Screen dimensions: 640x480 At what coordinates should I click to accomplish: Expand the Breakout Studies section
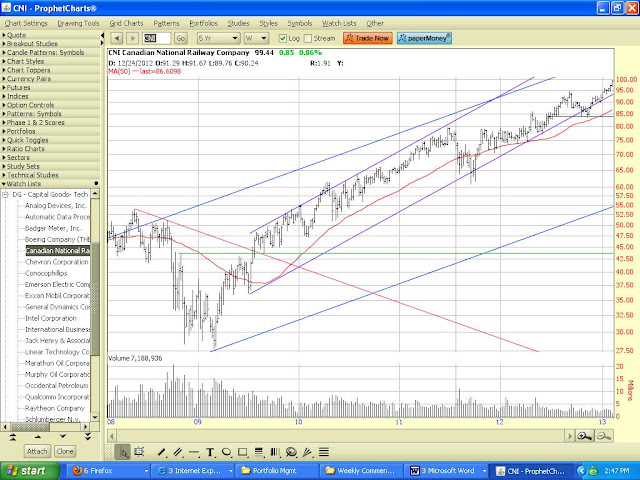tap(50, 44)
